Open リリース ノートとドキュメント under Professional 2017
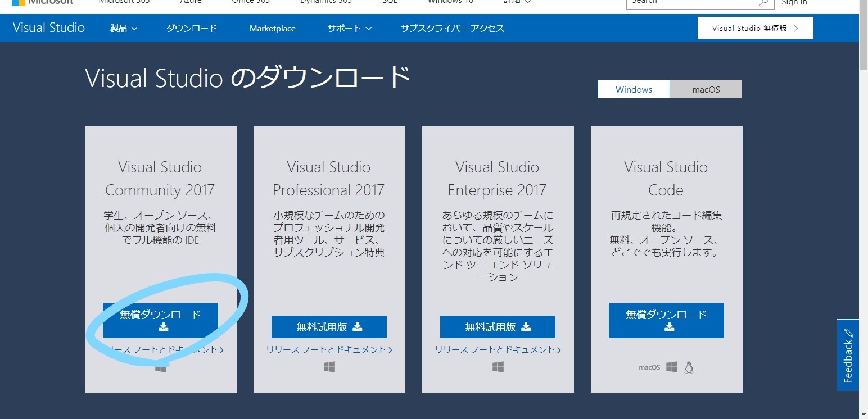The width and height of the screenshot is (868, 419). pos(329,349)
